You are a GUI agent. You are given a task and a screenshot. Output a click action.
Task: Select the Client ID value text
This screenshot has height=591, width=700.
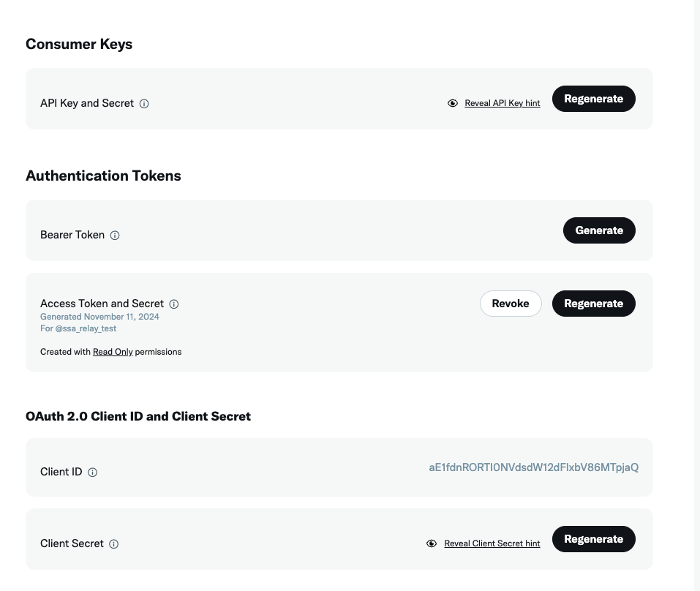[x=533, y=467]
